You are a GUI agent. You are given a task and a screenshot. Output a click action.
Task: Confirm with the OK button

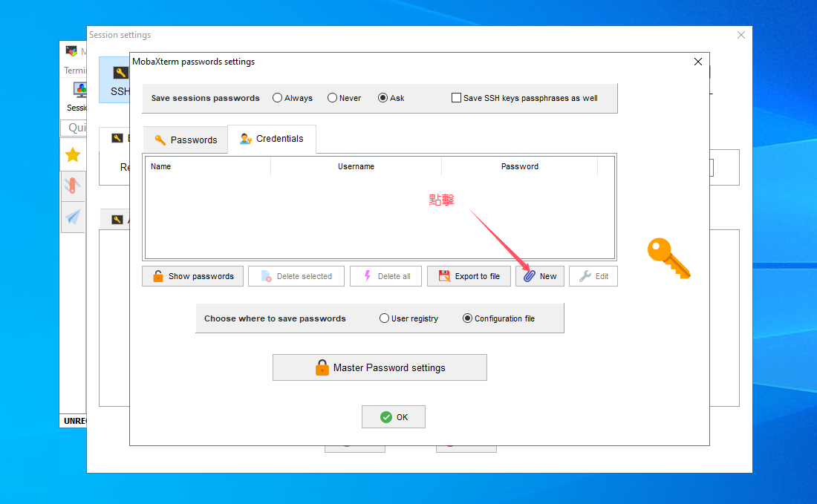394,417
